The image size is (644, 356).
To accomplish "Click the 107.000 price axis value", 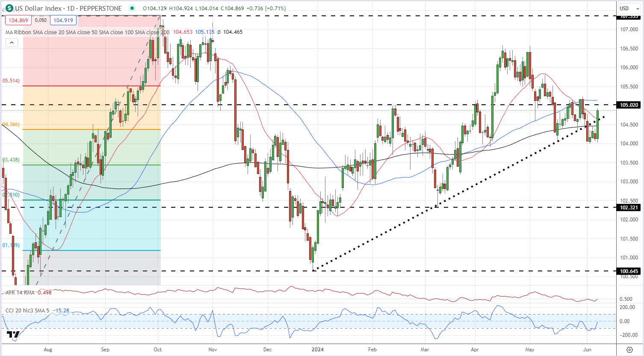I will click(x=629, y=29).
